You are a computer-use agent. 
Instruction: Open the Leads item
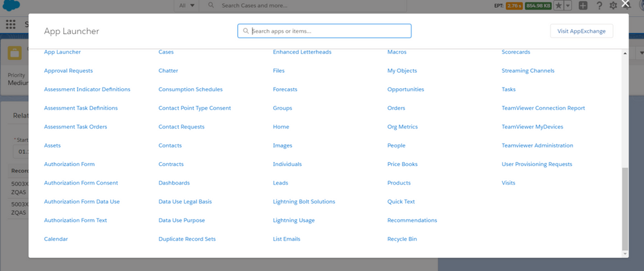point(280,183)
